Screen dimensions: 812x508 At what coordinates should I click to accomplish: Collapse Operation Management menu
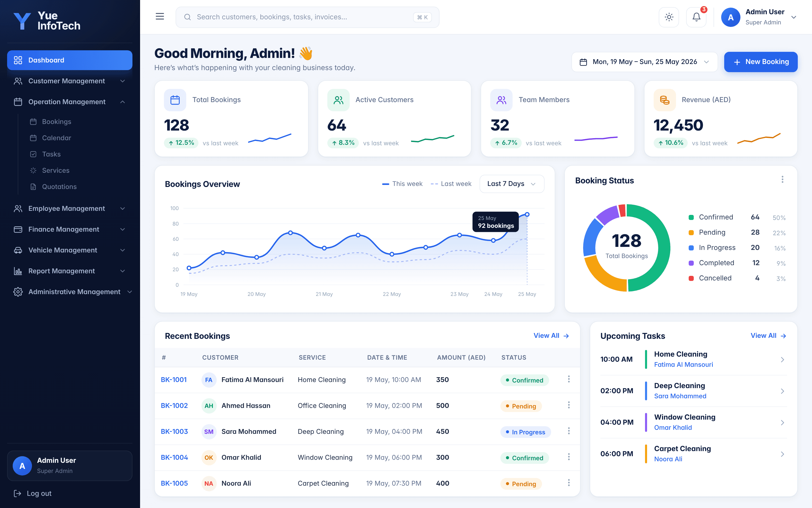(x=70, y=102)
